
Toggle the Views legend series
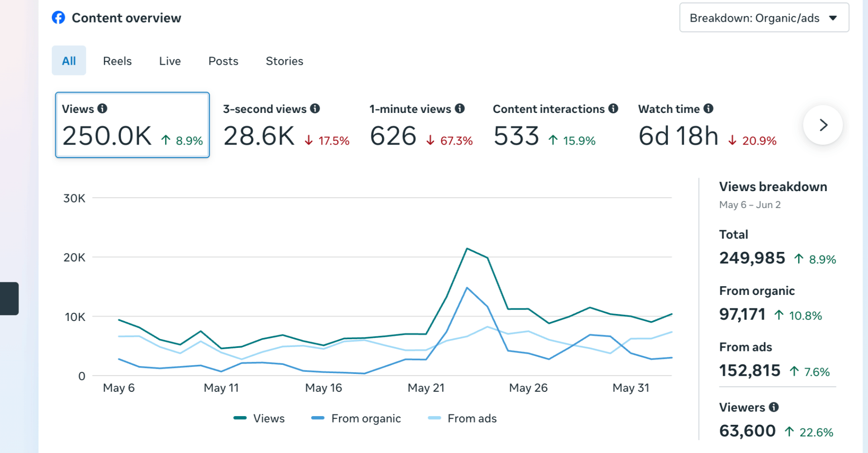[259, 418]
